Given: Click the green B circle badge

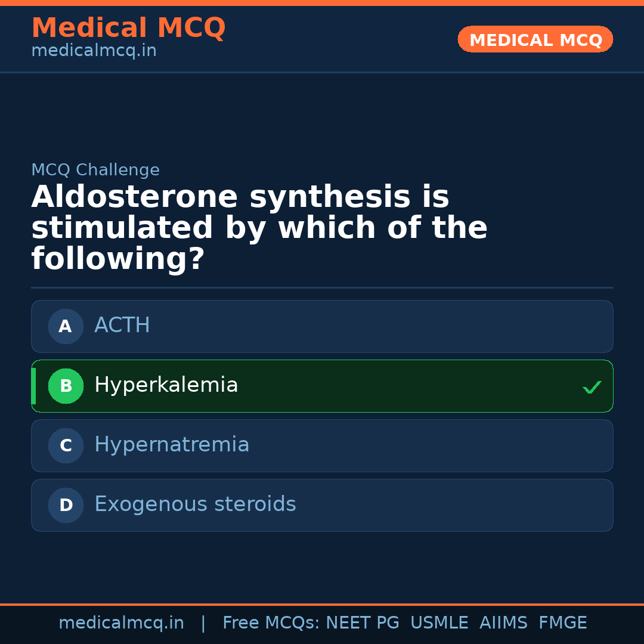Looking at the screenshot, I should [x=66, y=386].
